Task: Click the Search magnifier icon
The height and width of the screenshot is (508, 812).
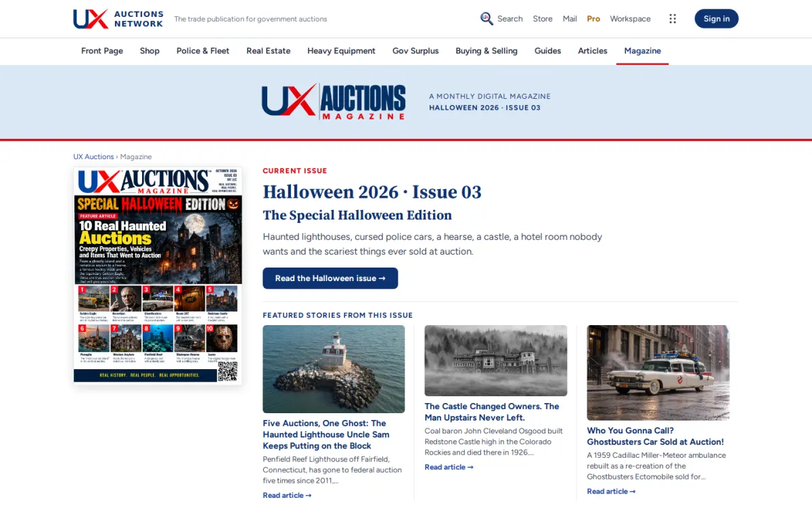Action: coord(487,18)
